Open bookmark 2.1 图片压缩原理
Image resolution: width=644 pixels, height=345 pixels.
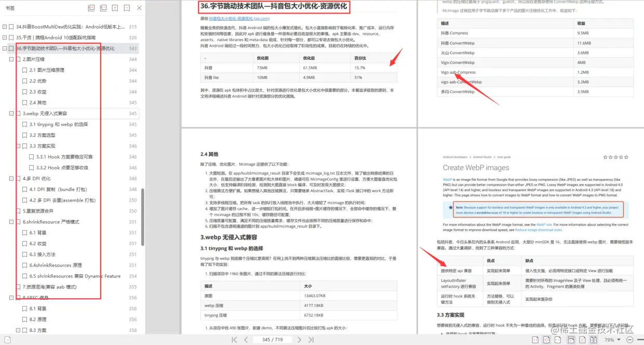(x=47, y=70)
